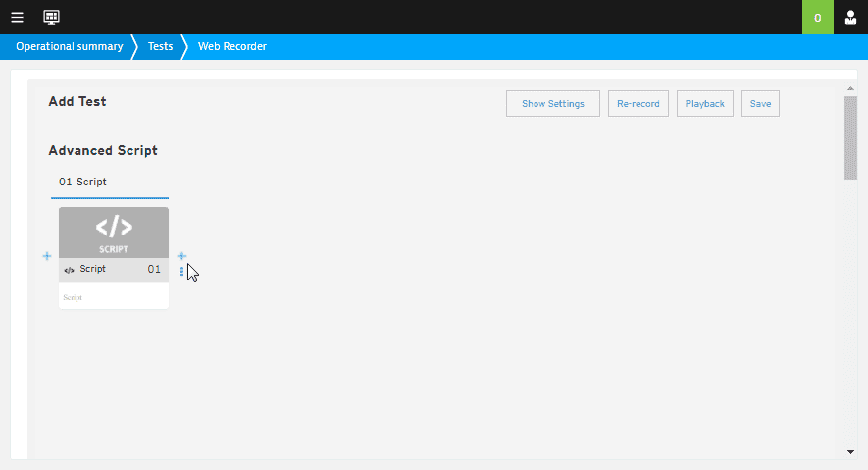This screenshot has height=470, width=868.
Task: Open the user account menu
Action: tap(851, 18)
